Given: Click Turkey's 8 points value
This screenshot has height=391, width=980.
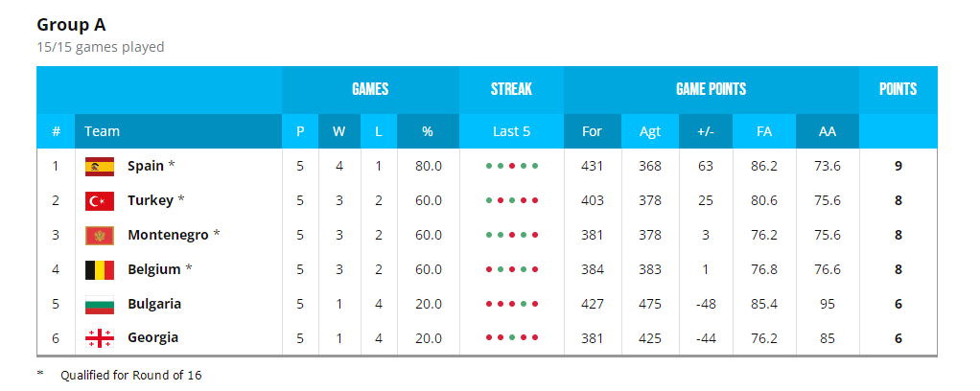Looking at the screenshot, I should tap(898, 201).
